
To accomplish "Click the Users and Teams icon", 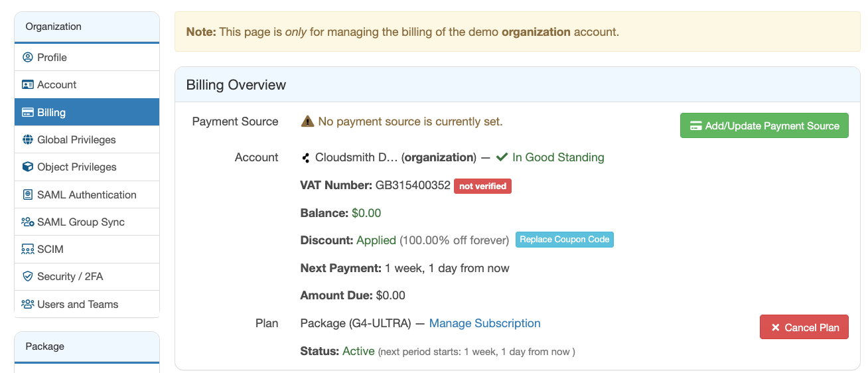I will point(28,305).
